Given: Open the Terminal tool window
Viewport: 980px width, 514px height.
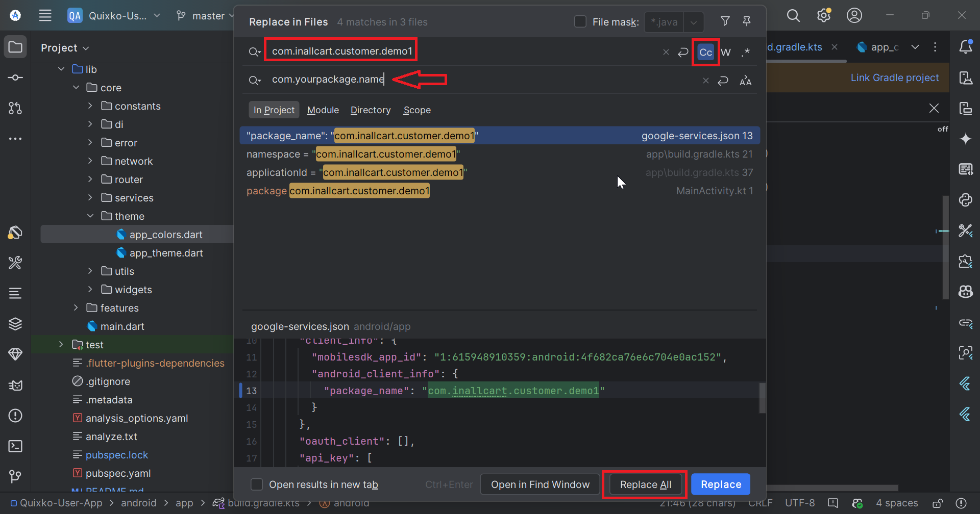Looking at the screenshot, I should pyautogui.click(x=15, y=446).
